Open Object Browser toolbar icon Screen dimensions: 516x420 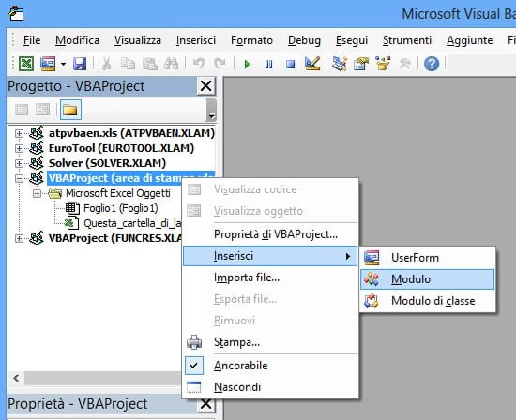[383, 64]
